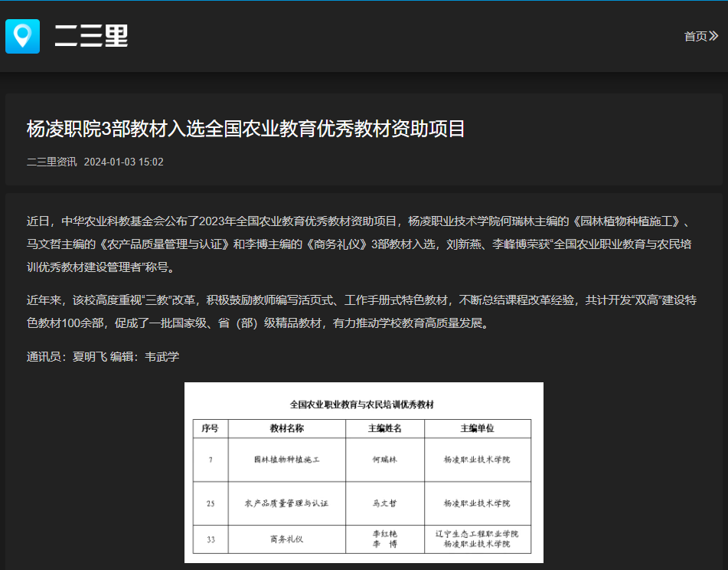728x570 pixels.
Task: Select the 园林植物种植施工 table cell
Action: pyautogui.click(x=286, y=460)
